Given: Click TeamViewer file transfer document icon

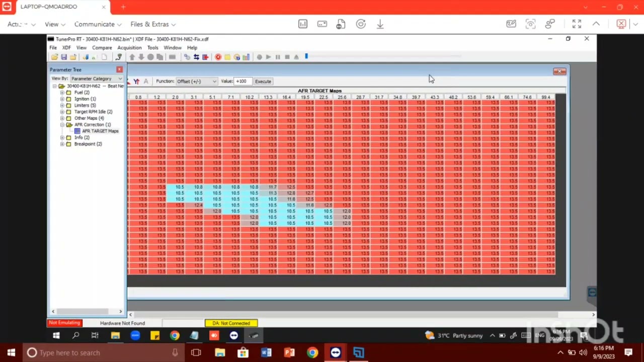Looking at the screenshot, I should click(x=341, y=24).
